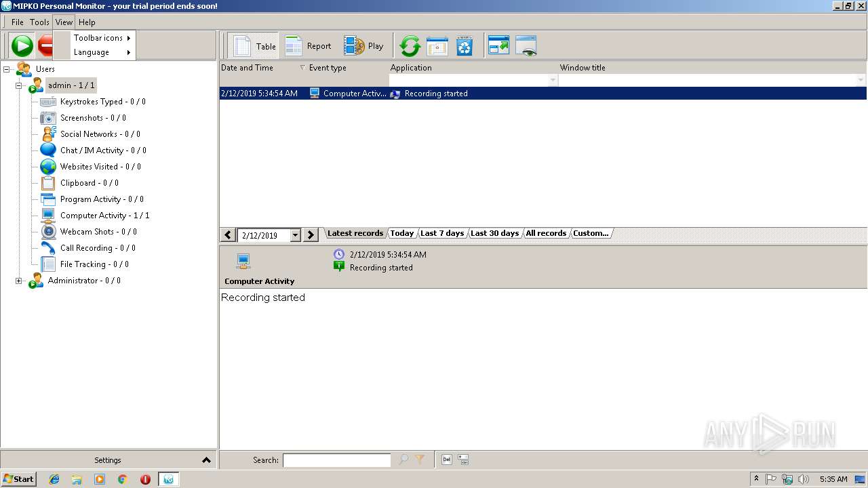
Task: Open the Tools menu
Action: (x=39, y=22)
